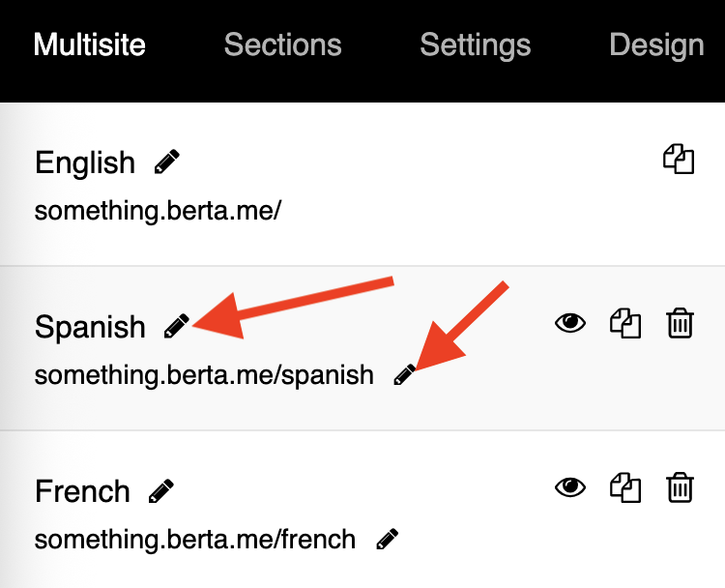Edit the English site name pencil icon
The height and width of the screenshot is (588, 725).
167,162
